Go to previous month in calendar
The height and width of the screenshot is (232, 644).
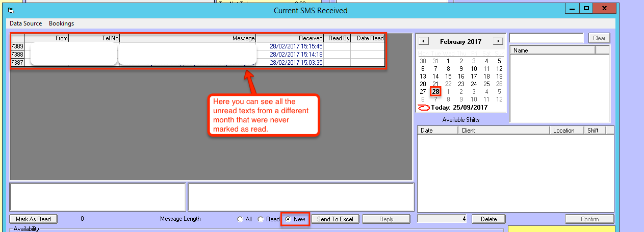pyautogui.click(x=424, y=41)
